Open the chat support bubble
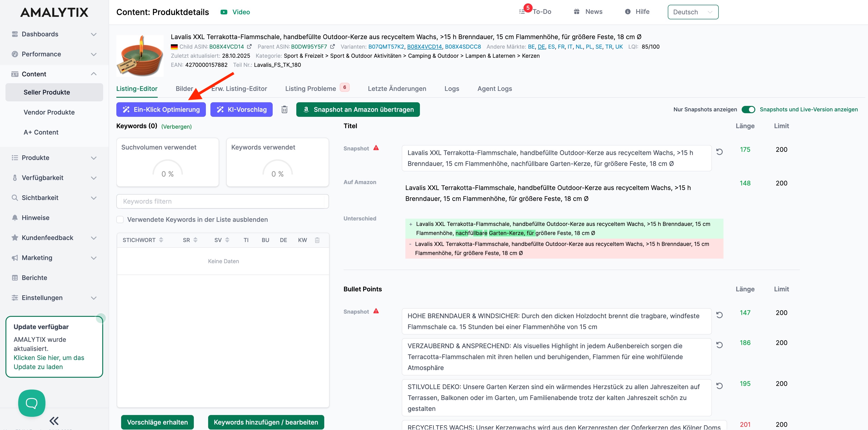868x430 pixels. click(x=32, y=403)
